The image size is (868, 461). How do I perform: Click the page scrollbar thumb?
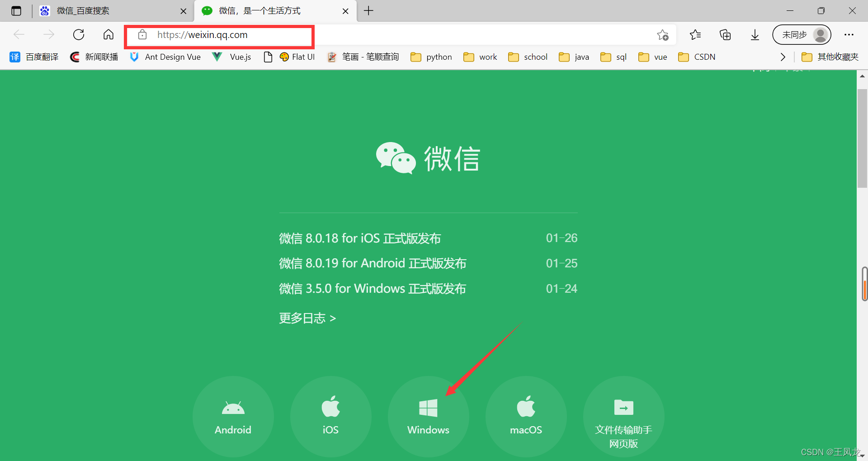pos(862,138)
